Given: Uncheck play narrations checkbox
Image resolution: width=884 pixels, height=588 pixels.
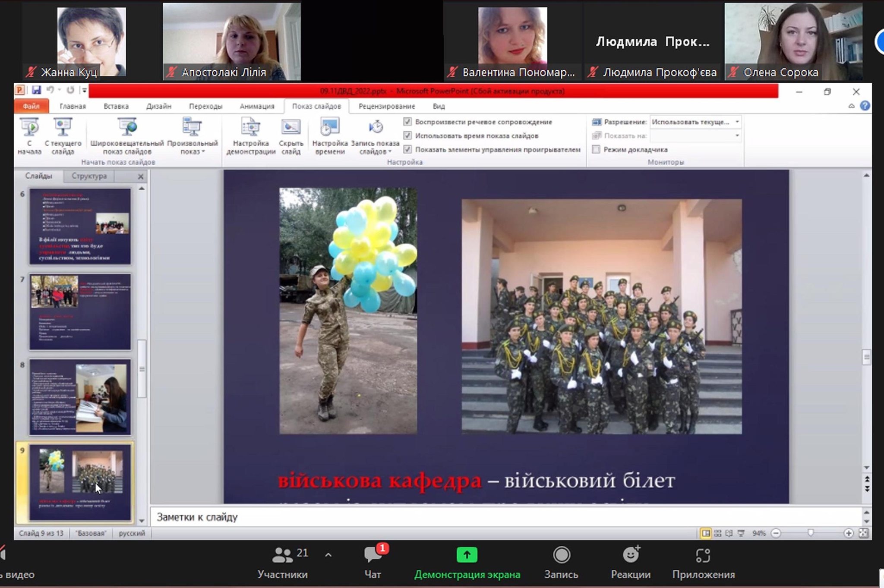Looking at the screenshot, I should pos(407,122).
